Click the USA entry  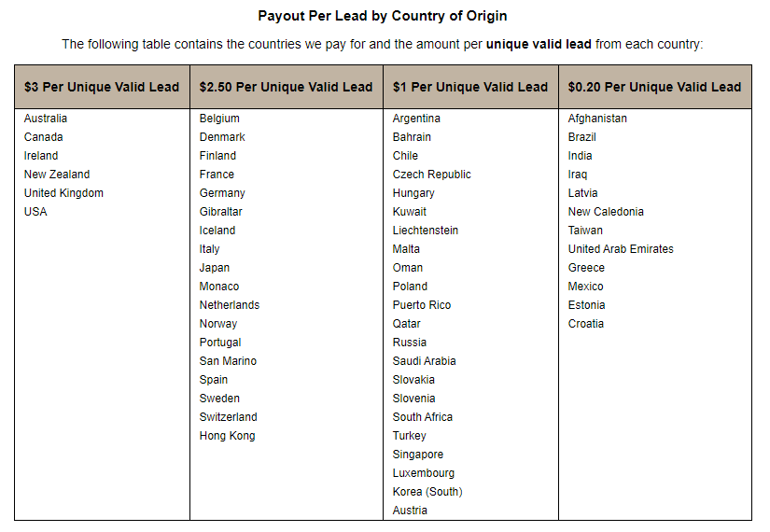pos(35,212)
